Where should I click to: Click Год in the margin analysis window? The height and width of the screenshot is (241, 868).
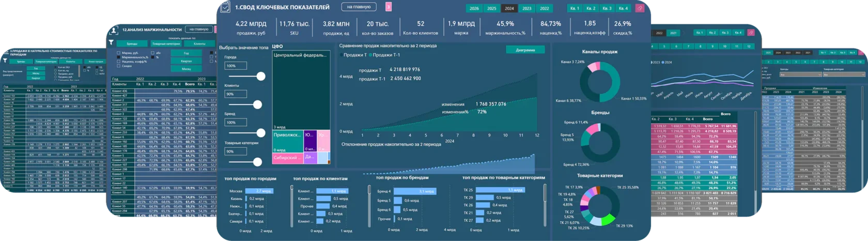186,53
